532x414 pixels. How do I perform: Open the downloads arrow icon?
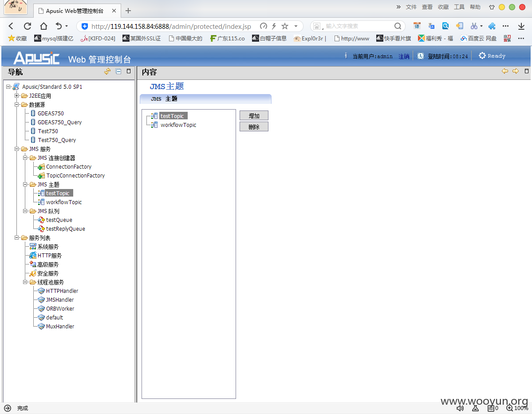coord(521,26)
